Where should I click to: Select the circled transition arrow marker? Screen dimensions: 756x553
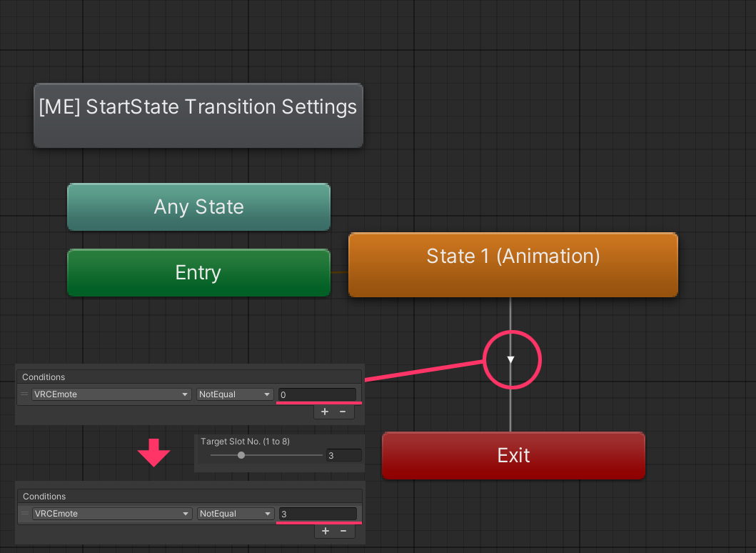pyautogui.click(x=512, y=359)
